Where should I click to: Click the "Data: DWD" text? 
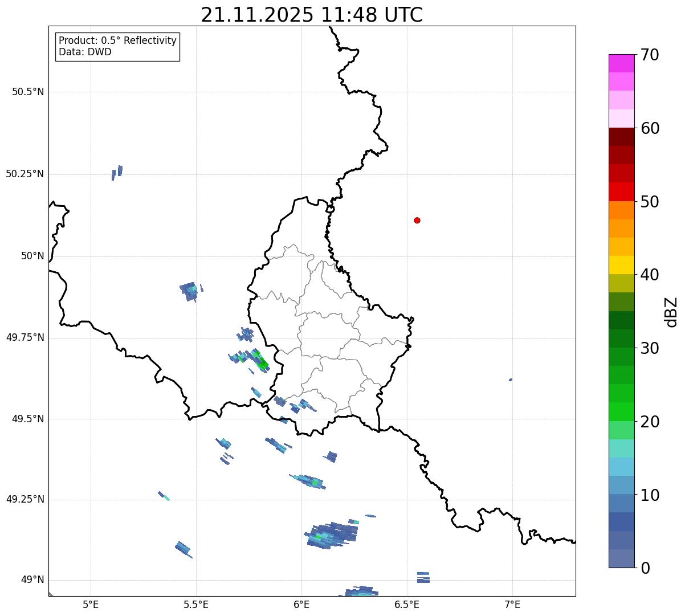(x=85, y=52)
